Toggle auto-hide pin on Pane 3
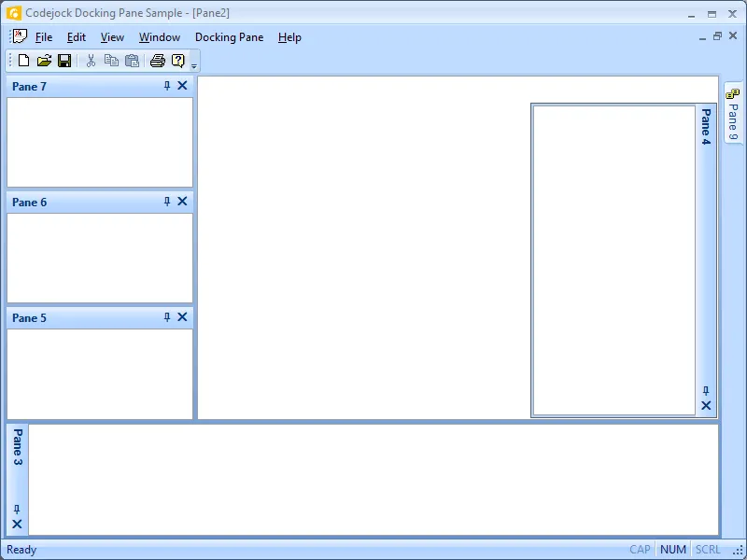Image resolution: width=747 pixels, height=560 pixels. pos(17,510)
